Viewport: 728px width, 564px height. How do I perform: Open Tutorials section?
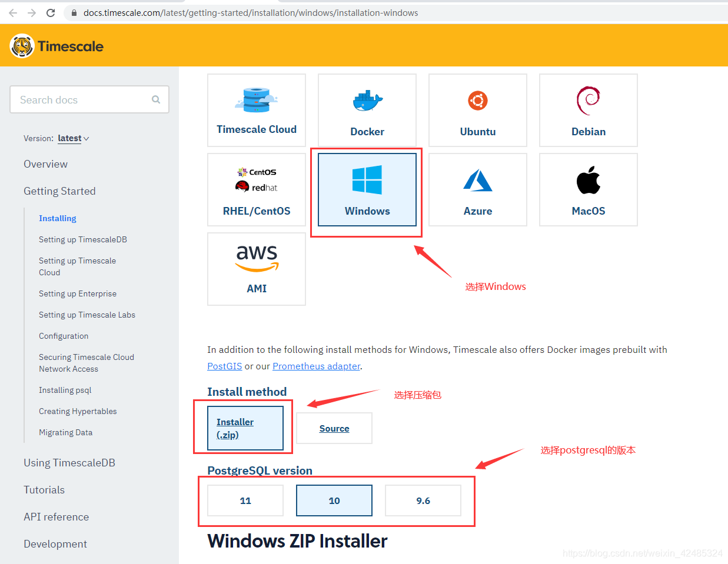pos(44,490)
